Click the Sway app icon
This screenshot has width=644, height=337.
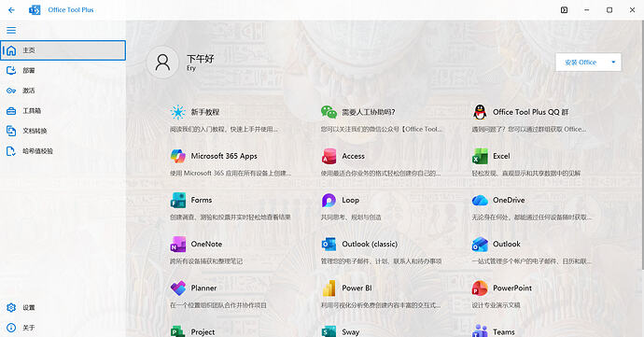click(x=329, y=331)
